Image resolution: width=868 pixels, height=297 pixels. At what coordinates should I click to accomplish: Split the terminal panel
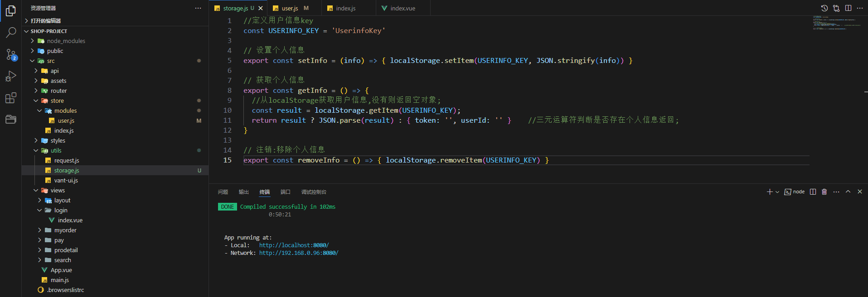click(x=813, y=192)
